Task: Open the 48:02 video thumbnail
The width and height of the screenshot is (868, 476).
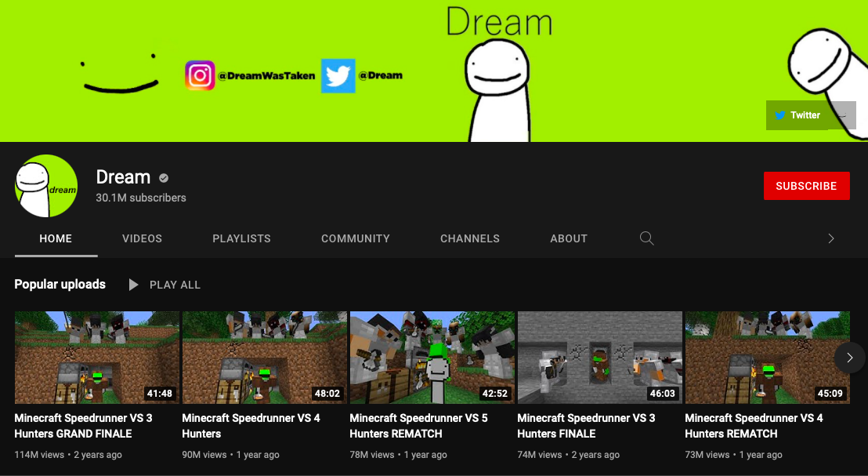Action: [x=265, y=358]
